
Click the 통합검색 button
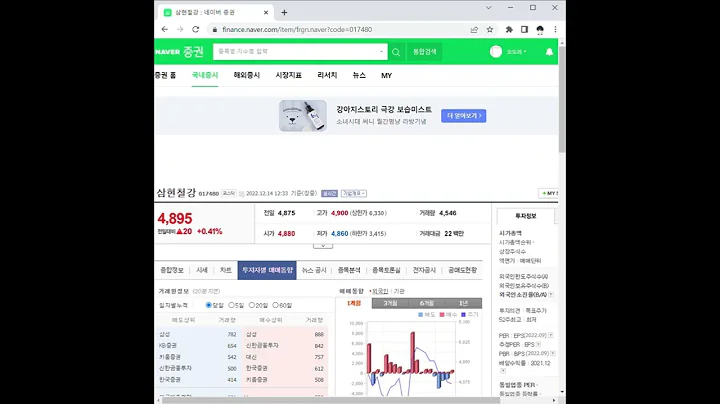click(425, 52)
